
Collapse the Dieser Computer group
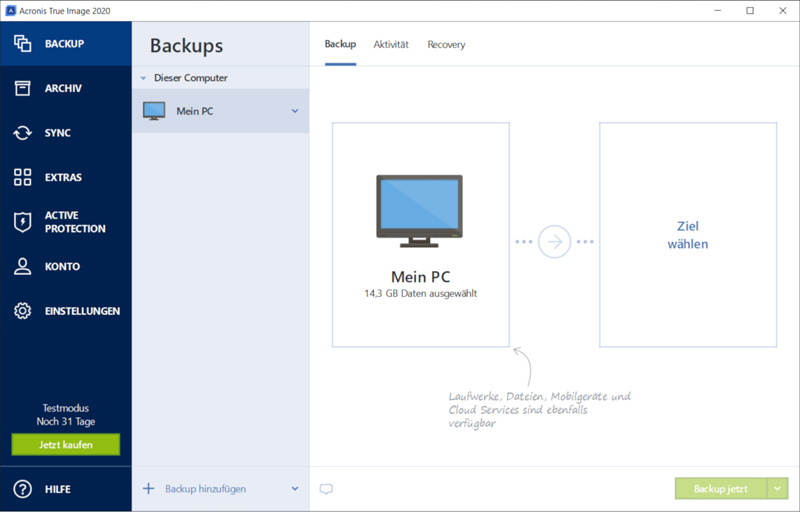[144, 78]
